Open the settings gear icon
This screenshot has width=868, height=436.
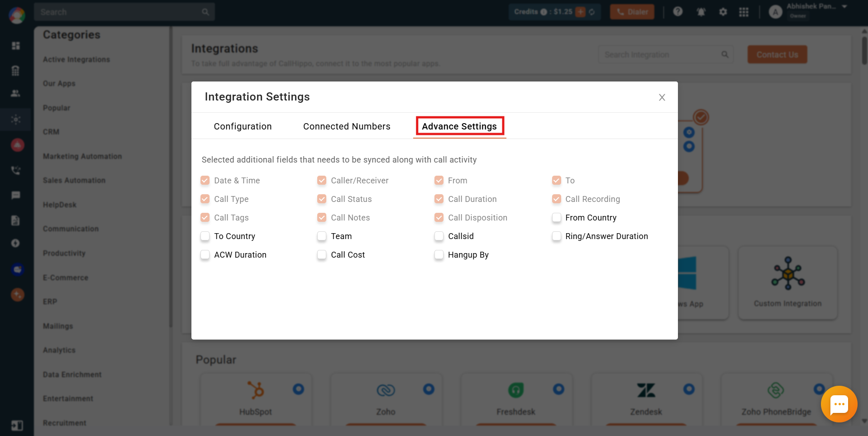click(x=723, y=12)
